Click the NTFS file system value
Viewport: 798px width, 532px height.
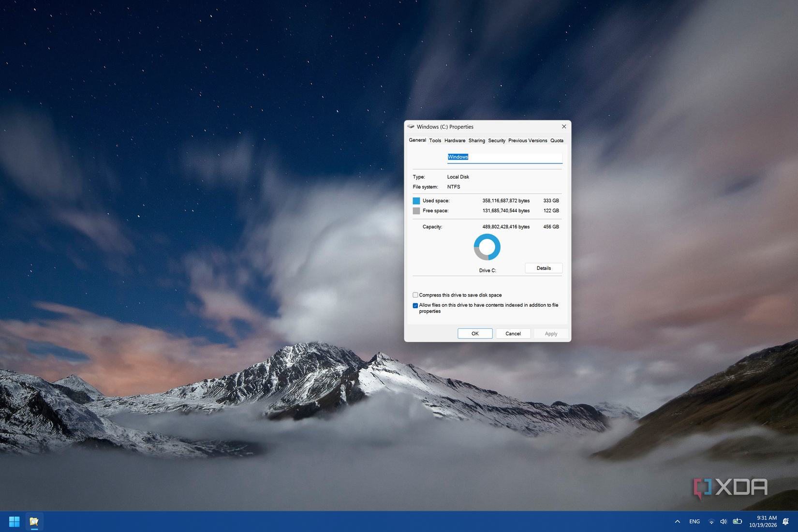(x=454, y=187)
